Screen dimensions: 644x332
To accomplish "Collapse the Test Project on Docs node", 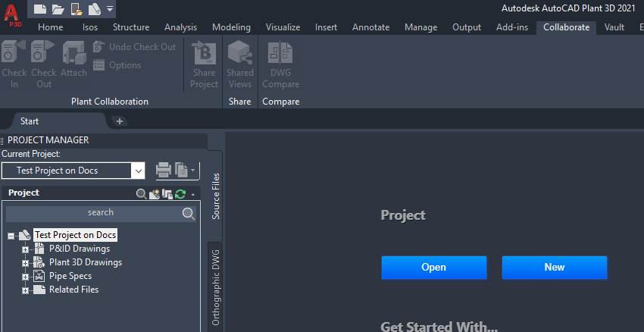I will [11, 236].
